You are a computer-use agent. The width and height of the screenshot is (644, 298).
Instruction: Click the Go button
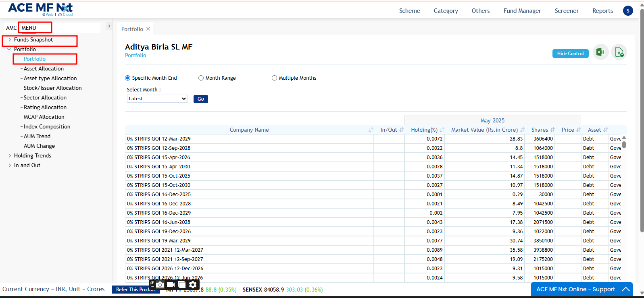point(200,99)
